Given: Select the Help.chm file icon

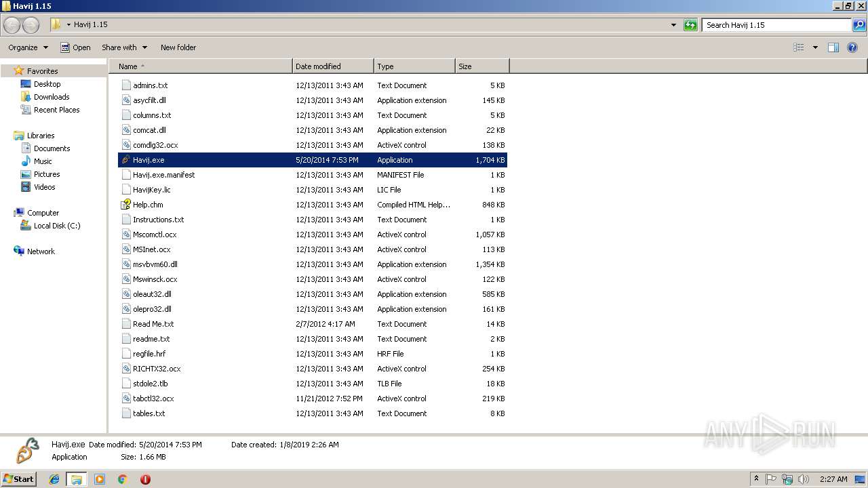Looking at the screenshot, I should click(x=125, y=205).
